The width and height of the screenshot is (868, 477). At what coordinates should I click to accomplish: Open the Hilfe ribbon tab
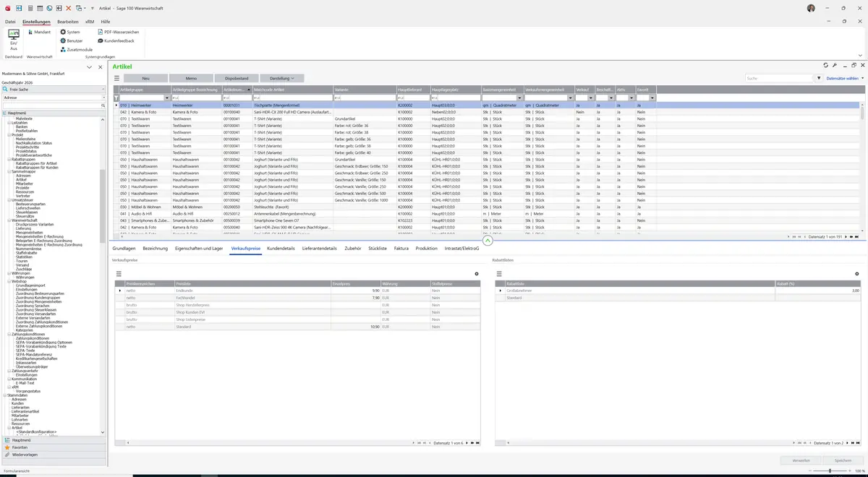click(106, 22)
